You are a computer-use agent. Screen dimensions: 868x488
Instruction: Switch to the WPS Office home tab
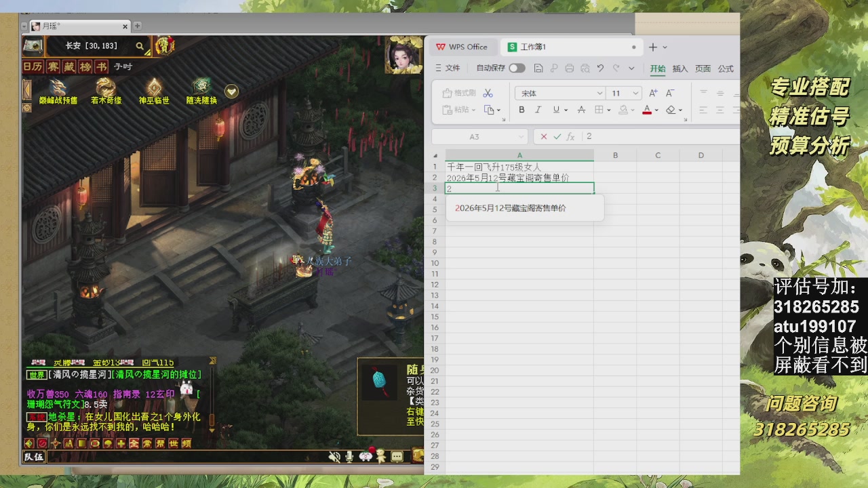point(462,47)
